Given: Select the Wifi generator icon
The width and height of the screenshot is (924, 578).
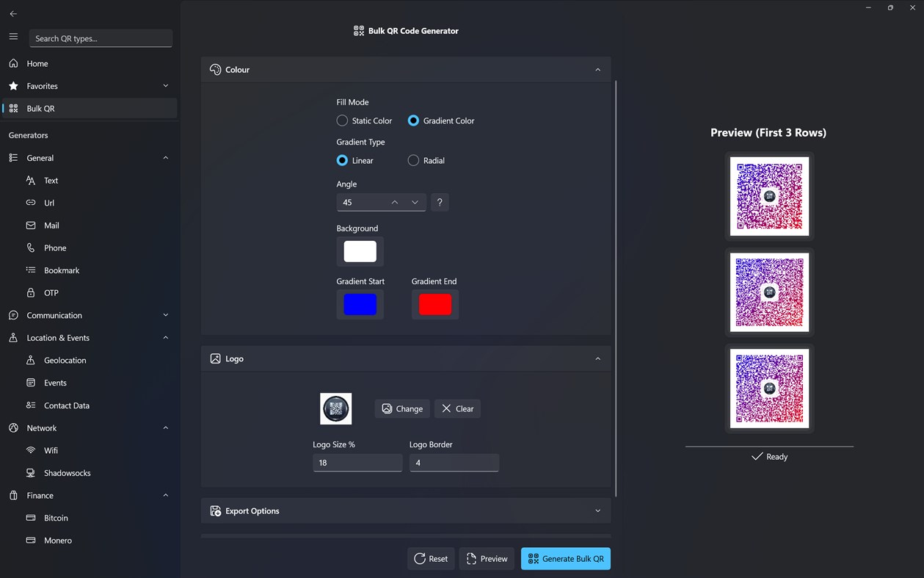Looking at the screenshot, I should (x=31, y=450).
